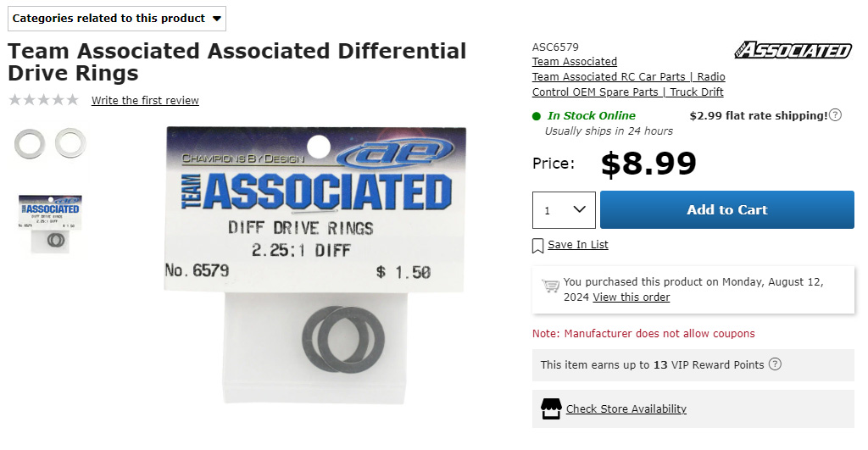Image resolution: width=868 pixels, height=450 pixels.
Task: Click Save In List link
Action: click(x=578, y=245)
